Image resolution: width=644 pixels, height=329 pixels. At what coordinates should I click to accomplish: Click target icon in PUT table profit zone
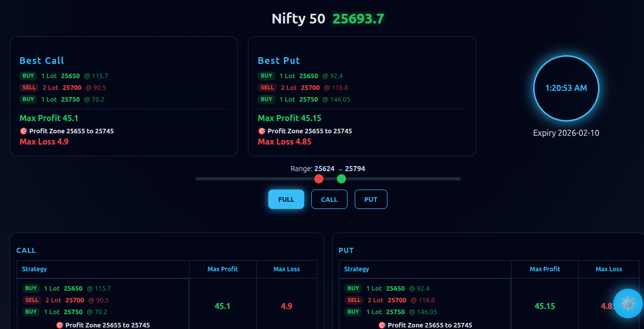pyautogui.click(x=382, y=325)
